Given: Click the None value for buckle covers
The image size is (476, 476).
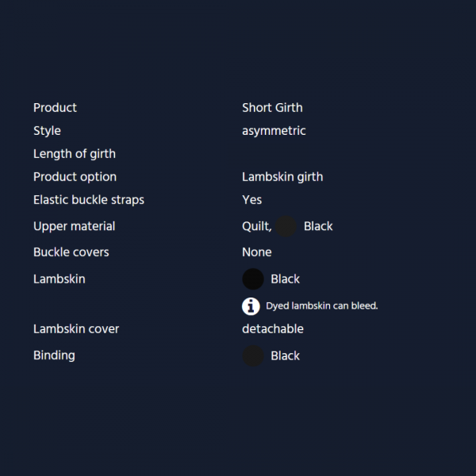Looking at the screenshot, I should point(257,252).
